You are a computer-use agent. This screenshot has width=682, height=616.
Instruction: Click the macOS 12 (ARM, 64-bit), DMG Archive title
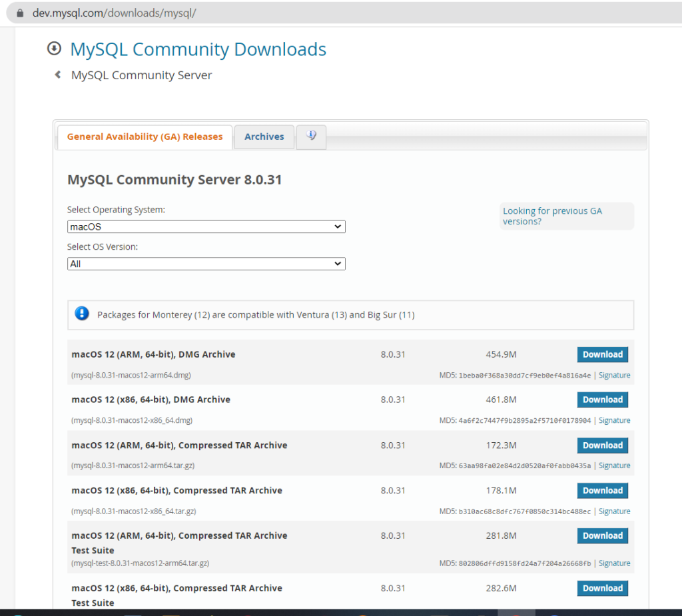coord(153,354)
